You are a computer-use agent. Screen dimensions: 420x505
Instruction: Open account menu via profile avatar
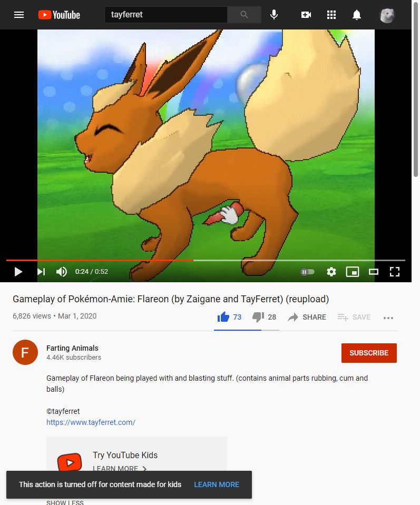(387, 15)
